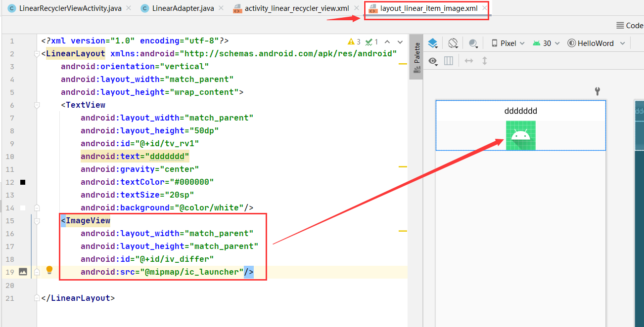Click the xml version declaration line
This screenshot has height=327, width=644.
[x=135, y=41]
